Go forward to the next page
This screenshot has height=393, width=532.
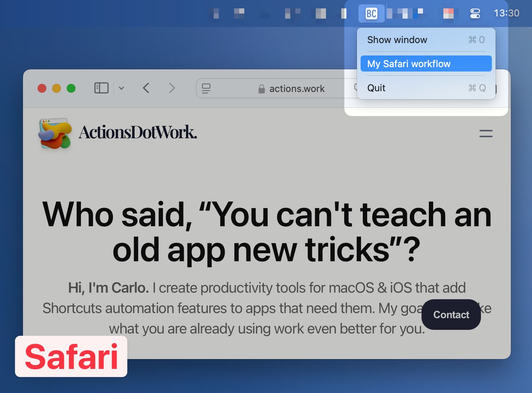[172, 88]
